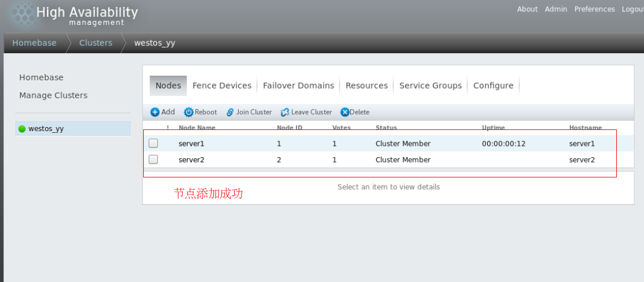The height and width of the screenshot is (282, 644).
Task: Select westos_yy cluster in the sidebar
Action: click(73, 129)
